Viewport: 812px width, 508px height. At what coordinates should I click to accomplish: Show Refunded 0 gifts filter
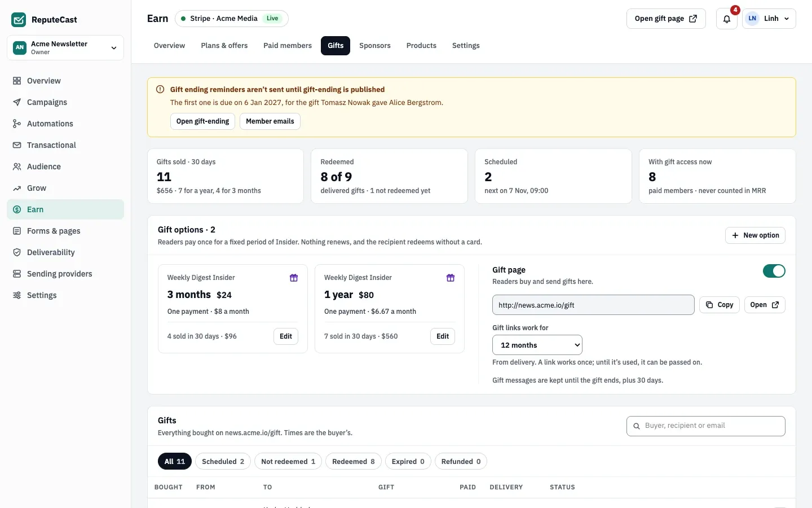click(461, 461)
